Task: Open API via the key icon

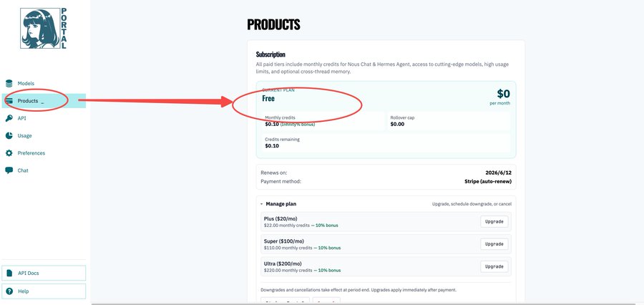Action: [x=9, y=118]
